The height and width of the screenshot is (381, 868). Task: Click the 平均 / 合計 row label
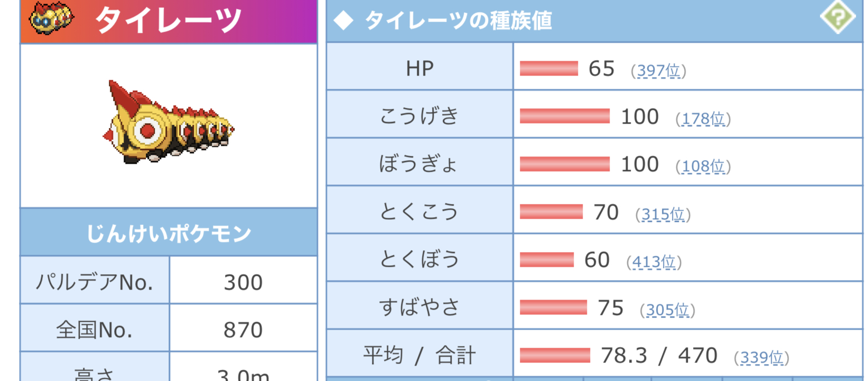(419, 355)
